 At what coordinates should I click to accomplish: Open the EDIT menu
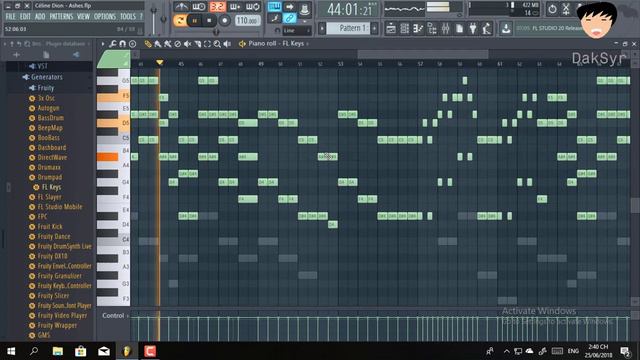click(x=25, y=16)
